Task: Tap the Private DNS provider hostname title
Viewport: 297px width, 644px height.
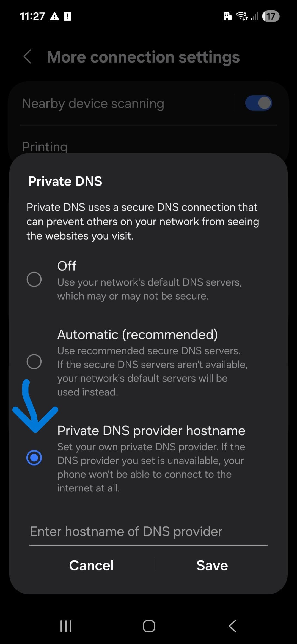Action: (151, 431)
